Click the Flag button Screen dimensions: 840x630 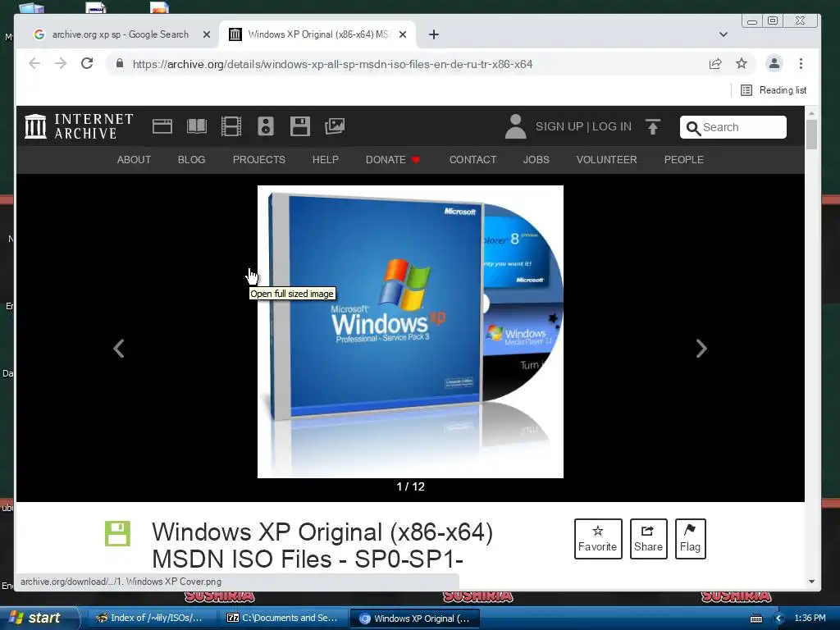click(x=690, y=538)
